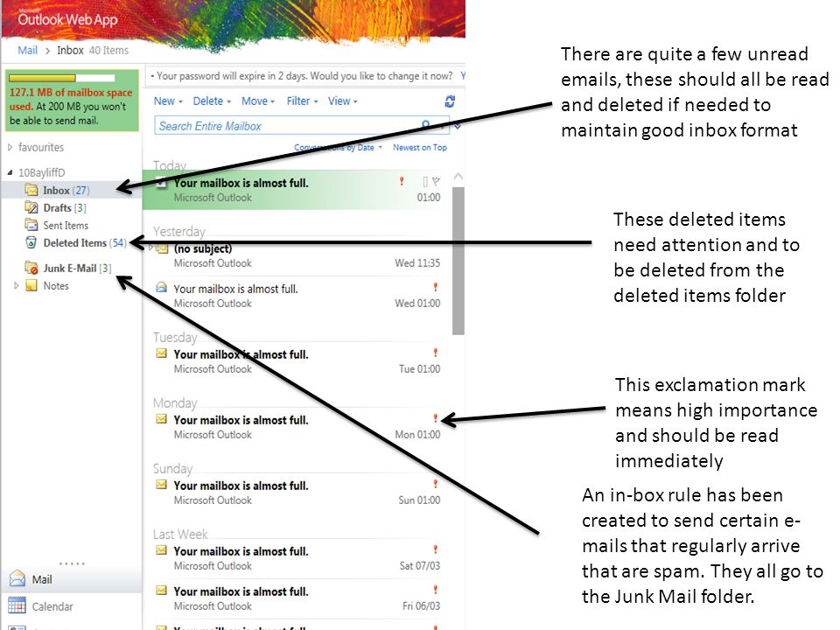Open the Junk E-Mail folder icon
Image resolution: width=840 pixels, height=630 pixels.
pyautogui.click(x=31, y=268)
